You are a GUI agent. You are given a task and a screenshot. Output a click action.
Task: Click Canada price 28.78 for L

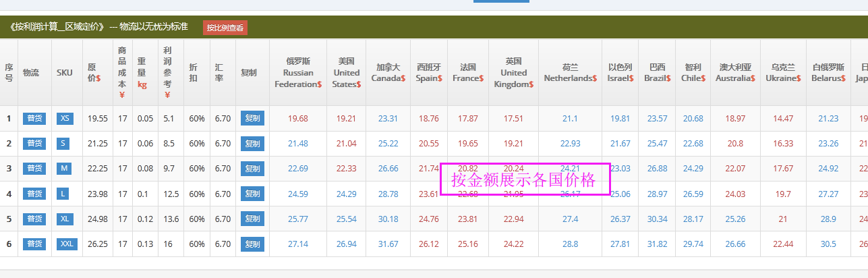click(388, 194)
